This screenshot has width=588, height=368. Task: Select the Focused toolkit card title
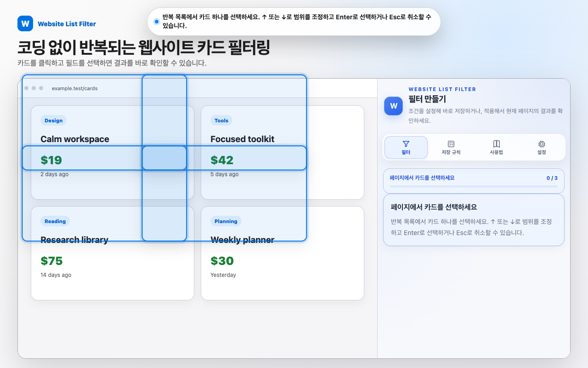[x=243, y=139]
